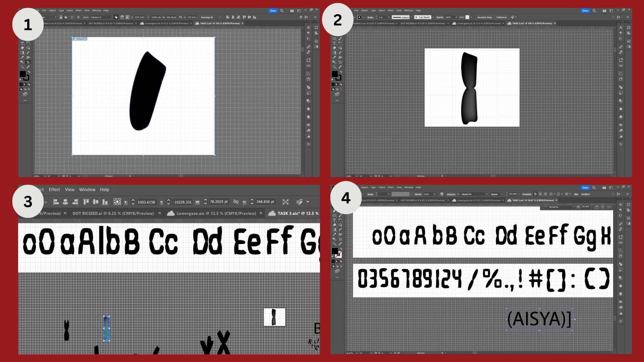Click the fill swatch in panel 4 toolbar
The image size is (644, 362).
coord(335,251)
